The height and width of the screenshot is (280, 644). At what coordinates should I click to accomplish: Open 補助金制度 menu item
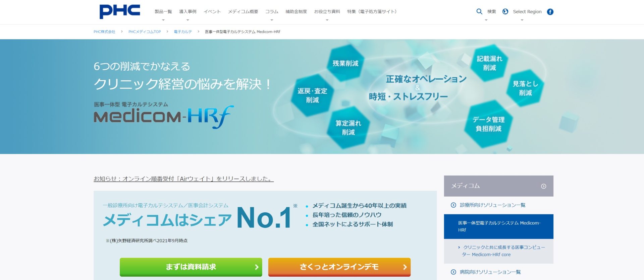click(296, 11)
